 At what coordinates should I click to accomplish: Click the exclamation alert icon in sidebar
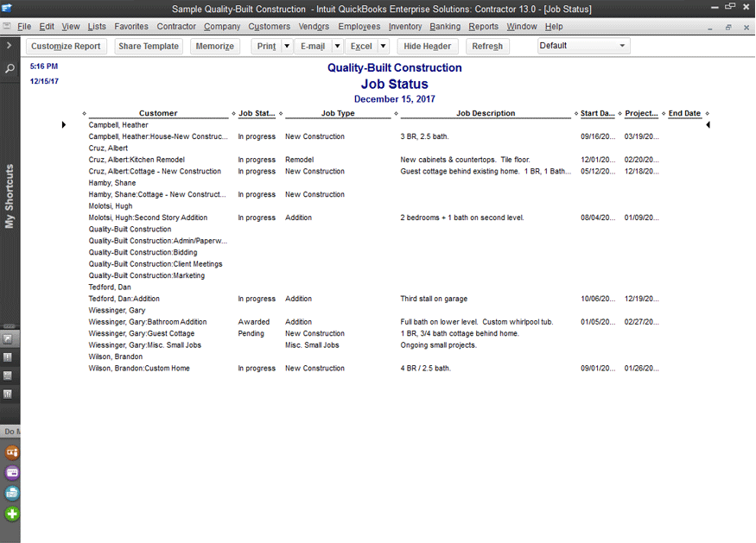(9, 357)
